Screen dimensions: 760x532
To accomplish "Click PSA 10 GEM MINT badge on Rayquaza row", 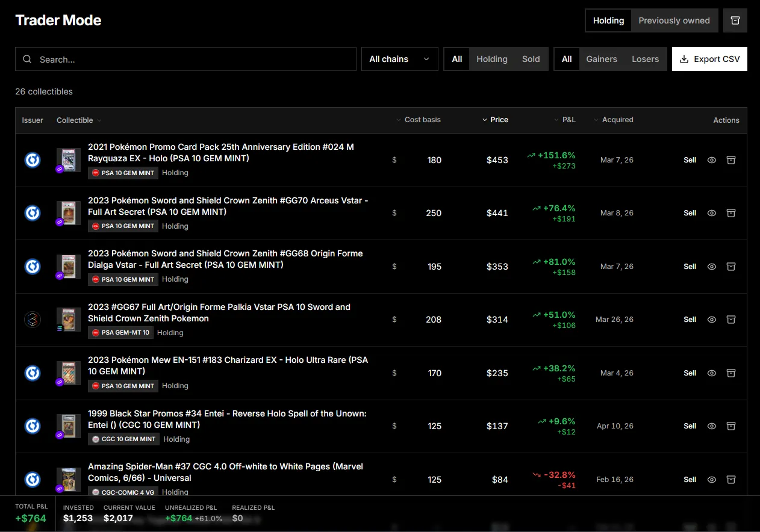I will (x=123, y=173).
